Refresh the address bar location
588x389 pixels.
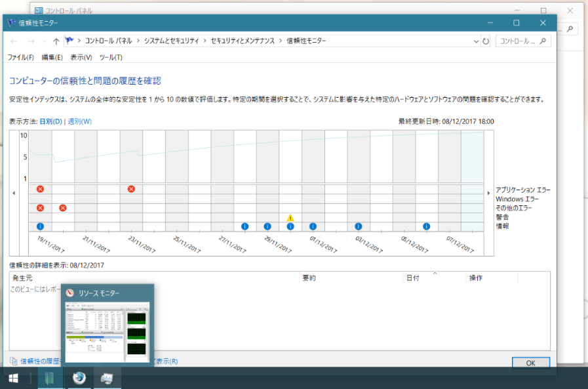(x=486, y=41)
